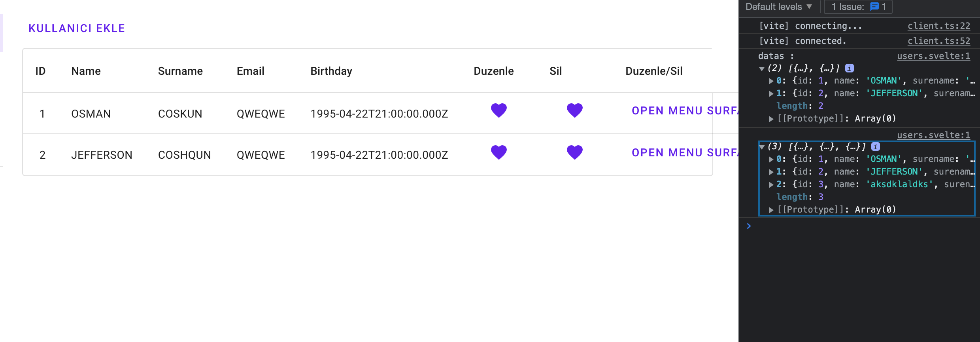Click the Duzenle heart icon for JEFFERSON

click(498, 152)
